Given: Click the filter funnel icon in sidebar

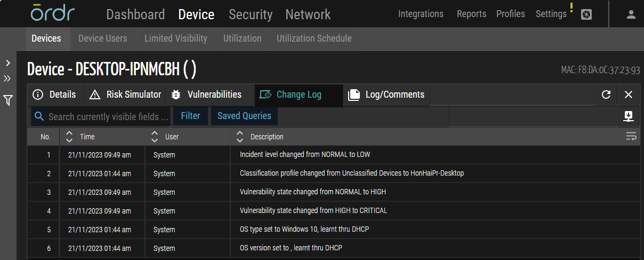Looking at the screenshot, I should coord(8,100).
